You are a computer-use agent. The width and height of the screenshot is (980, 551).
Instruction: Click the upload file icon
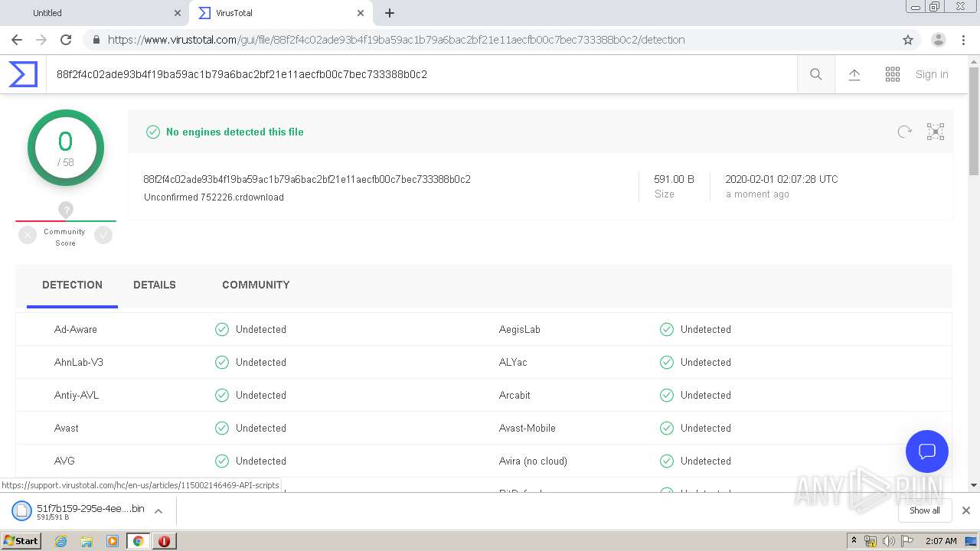(854, 74)
